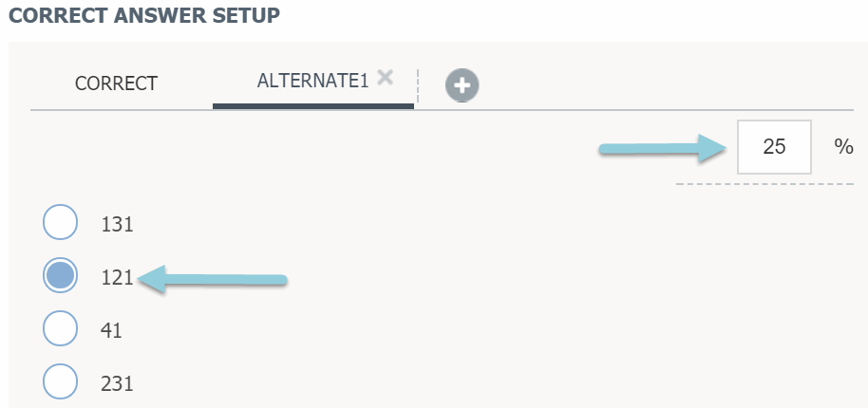The height and width of the screenshot is (408, 868).
Task: Mark the 231 radio option
Action: point(61,383)
